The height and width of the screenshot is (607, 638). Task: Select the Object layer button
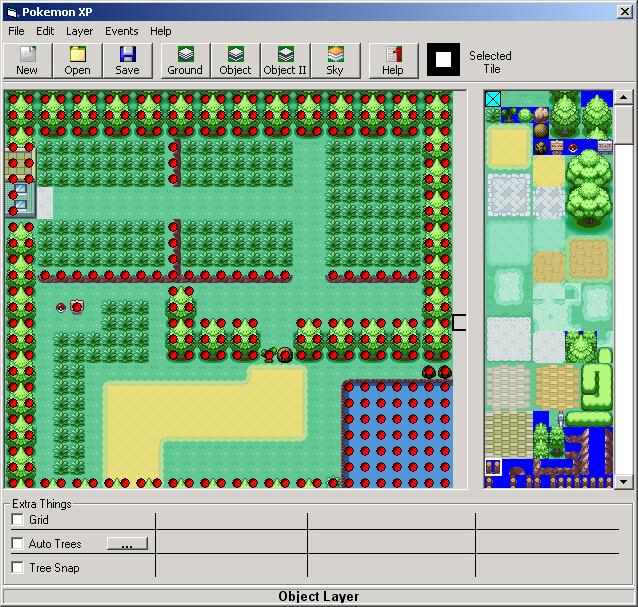pyautogui.click(x=235, y=61)
